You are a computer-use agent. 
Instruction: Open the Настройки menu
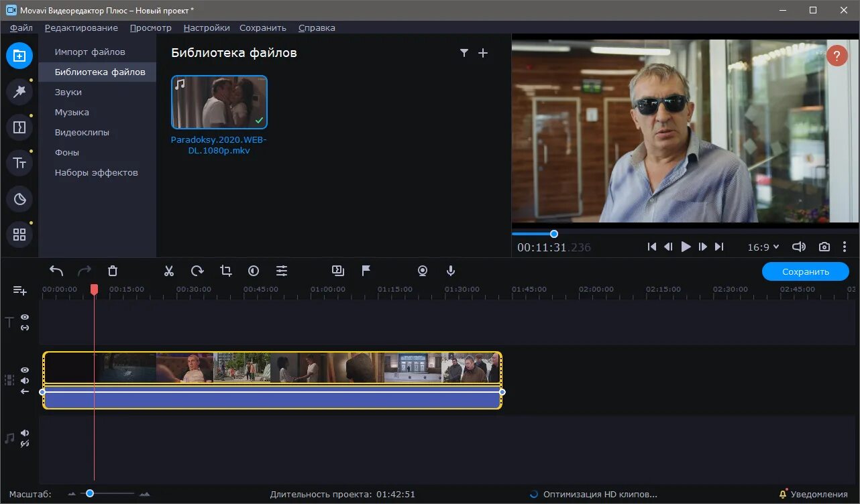pos(207,27)
